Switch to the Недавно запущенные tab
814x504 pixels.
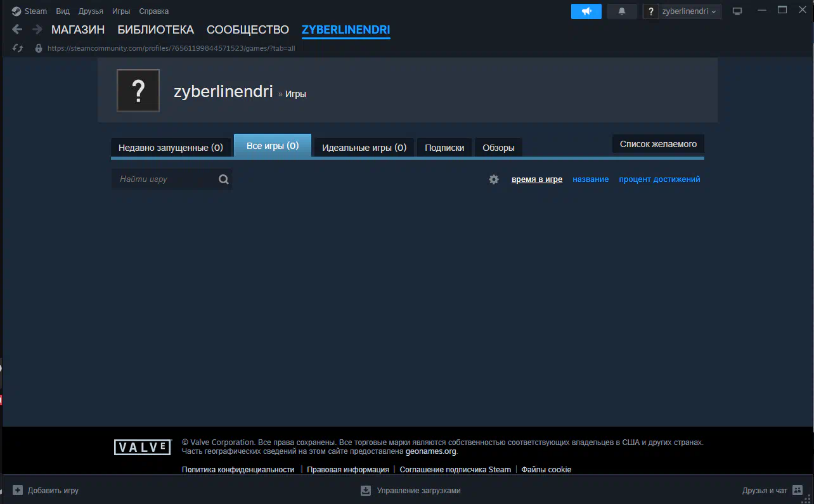point(171,148)
